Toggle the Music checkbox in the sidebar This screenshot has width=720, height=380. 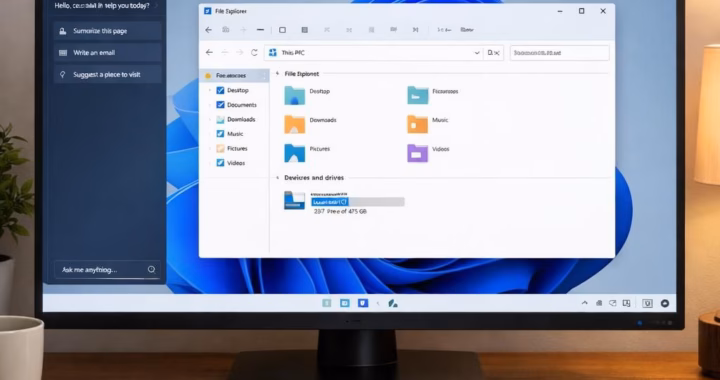(x=220, y=134)
